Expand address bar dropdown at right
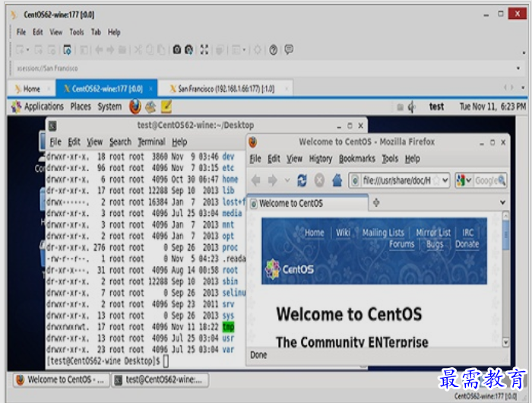532x403 pixels. (x=518, y=68)
